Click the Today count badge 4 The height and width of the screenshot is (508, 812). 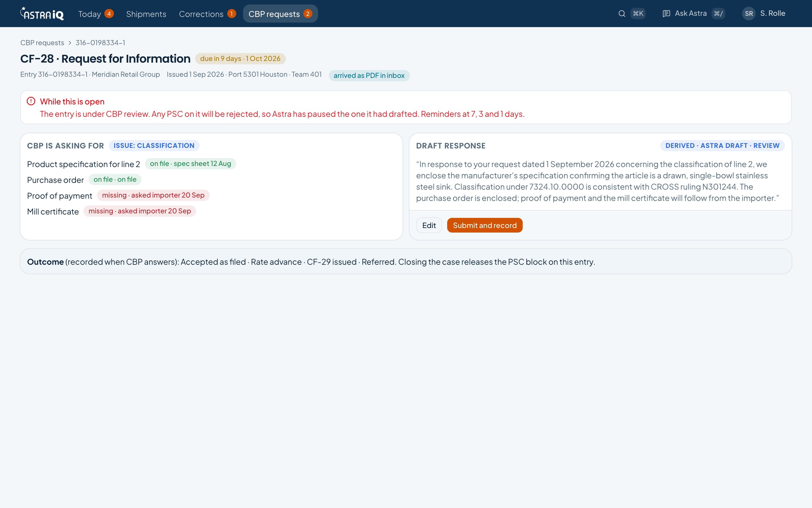109,14
